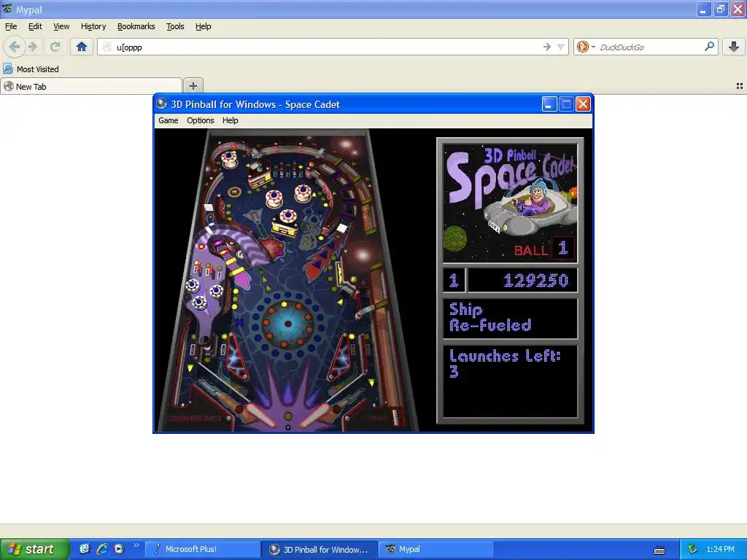Open the DuckDuckGo search engine selector
747x560 pixels.
click(586, 47)
